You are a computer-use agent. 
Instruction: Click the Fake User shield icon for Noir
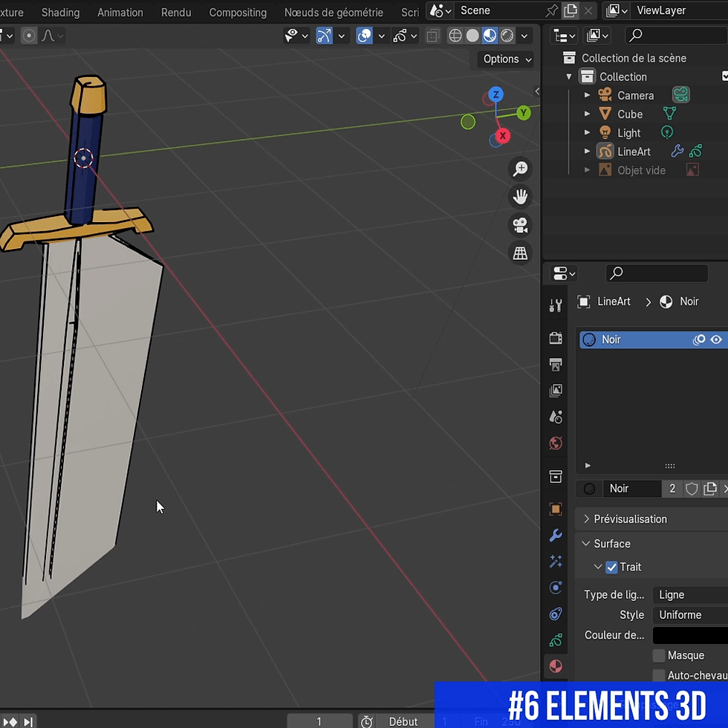click(x=692, y=489)
